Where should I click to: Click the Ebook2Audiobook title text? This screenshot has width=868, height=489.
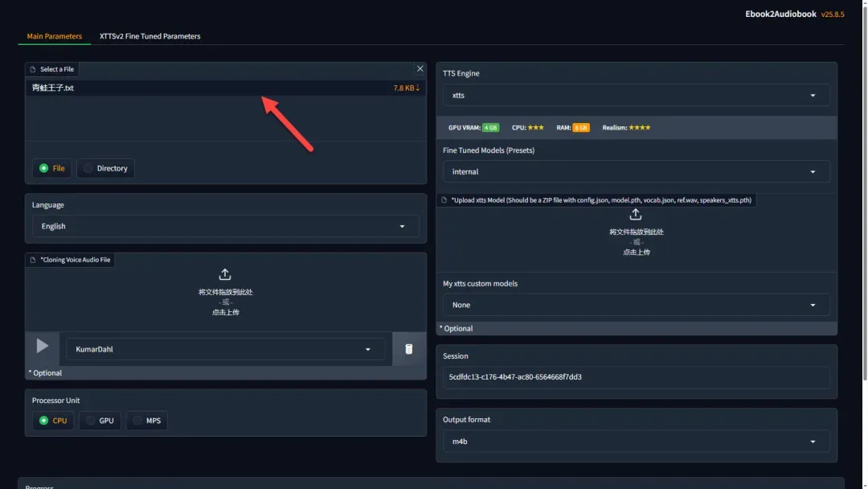[x=780, y=14]
